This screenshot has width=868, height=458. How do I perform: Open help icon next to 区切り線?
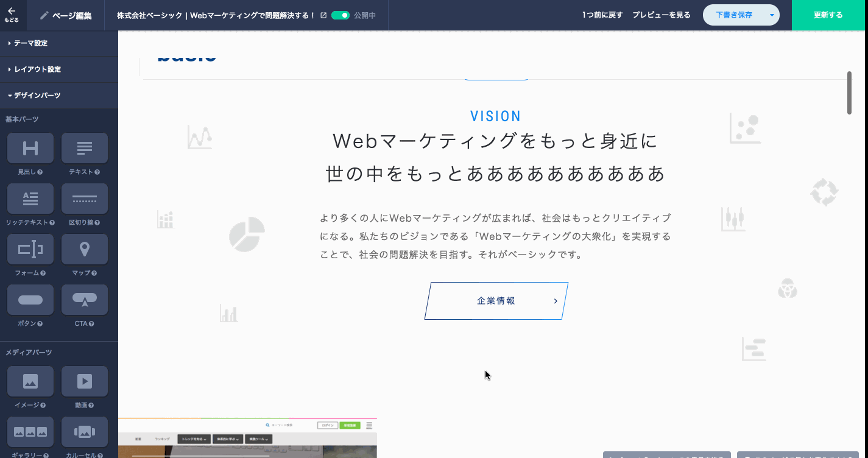tap(97, 223)
